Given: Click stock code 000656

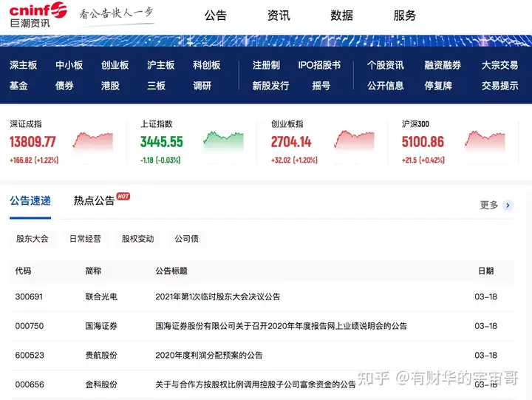Looking at the screenshot, I should click(x=30, y=384).
